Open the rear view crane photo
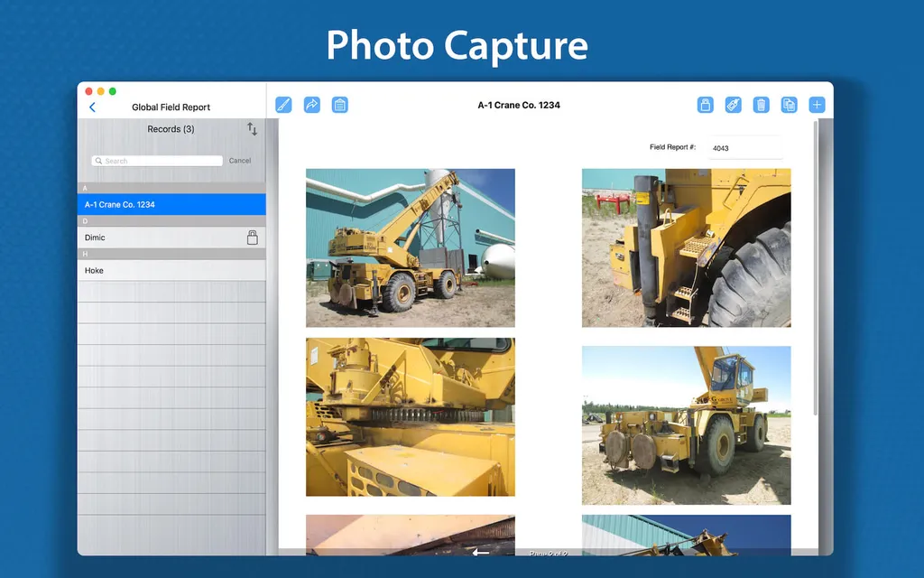The width and height of the screenshot is (924, 578). tap(687, 425)
